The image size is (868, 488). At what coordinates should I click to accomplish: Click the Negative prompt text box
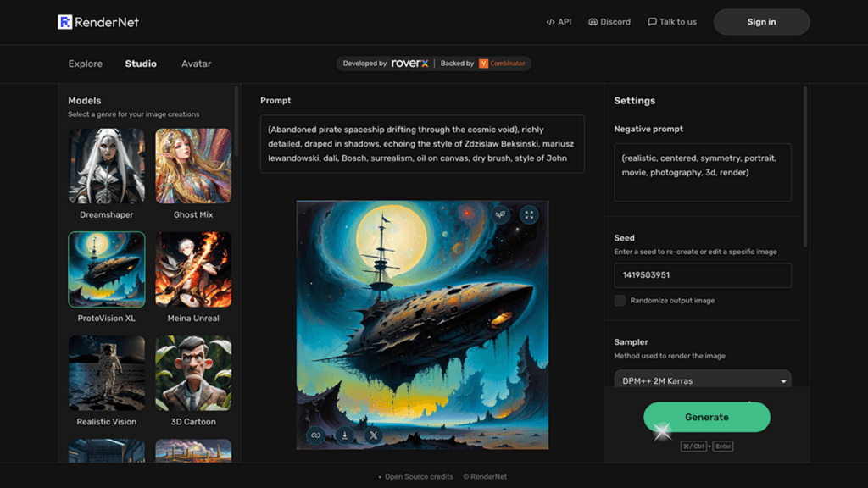point(702,172)
